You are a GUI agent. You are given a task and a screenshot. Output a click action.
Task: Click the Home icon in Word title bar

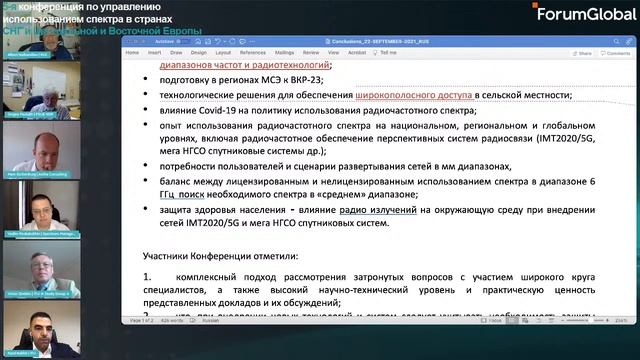[198, 42]
